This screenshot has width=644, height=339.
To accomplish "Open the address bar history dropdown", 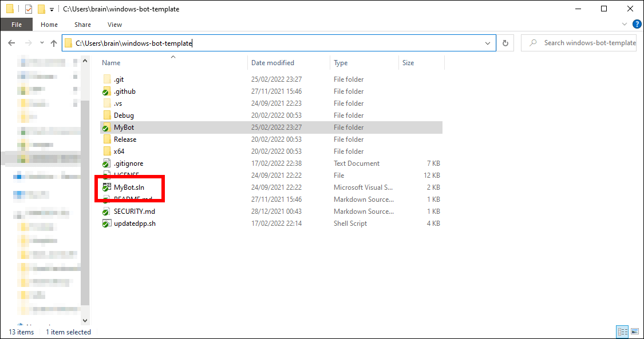I will click(488, 43).
